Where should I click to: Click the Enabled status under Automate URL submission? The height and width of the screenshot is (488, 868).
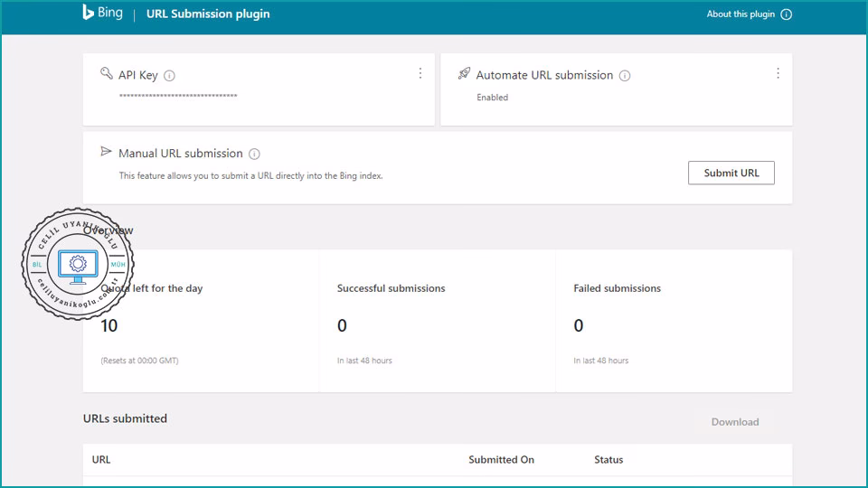pyautogui.click(x=493, y=98)
